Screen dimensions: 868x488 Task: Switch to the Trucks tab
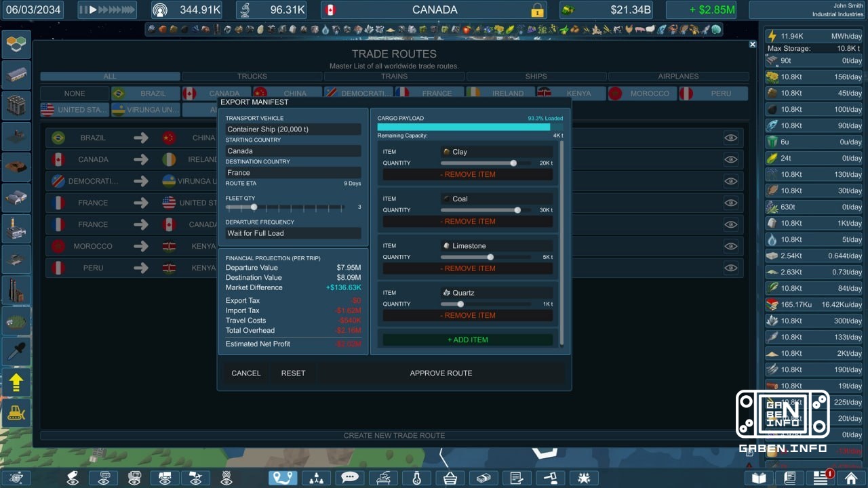(x=252, y=77)
